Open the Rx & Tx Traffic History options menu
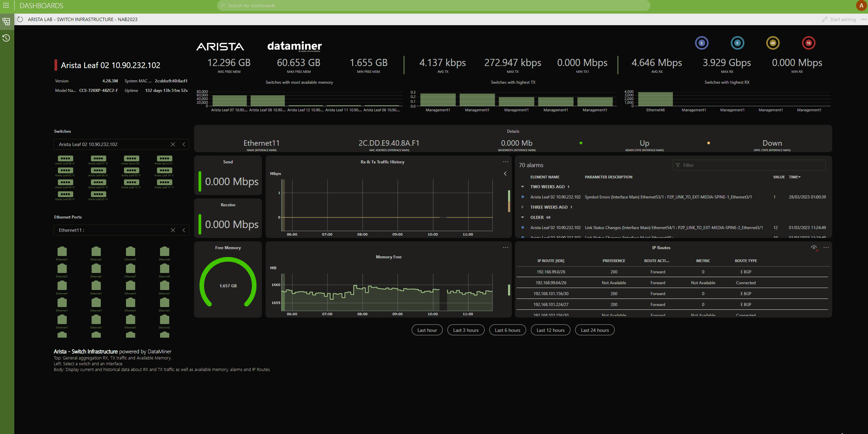Image resolution: width=868 pixels, height=434 pixels. [x=505, y=162]
